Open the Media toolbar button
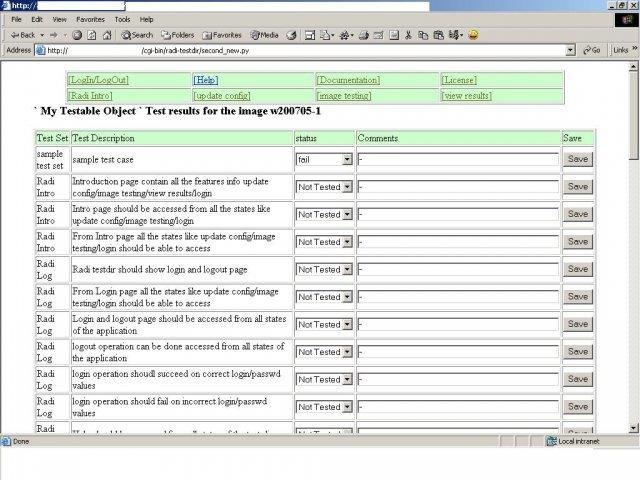 (x=264, y=34)
